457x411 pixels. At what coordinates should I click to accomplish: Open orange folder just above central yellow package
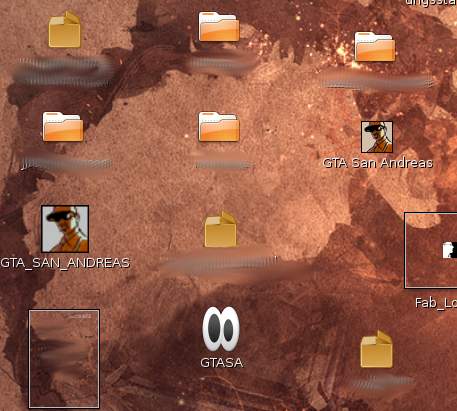tap(219, 127)
